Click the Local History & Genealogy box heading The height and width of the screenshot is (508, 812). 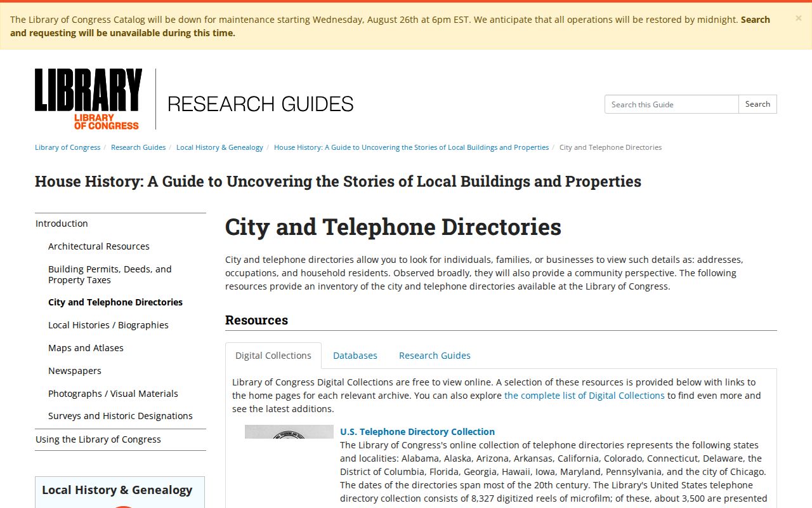(x=117, y=490)
